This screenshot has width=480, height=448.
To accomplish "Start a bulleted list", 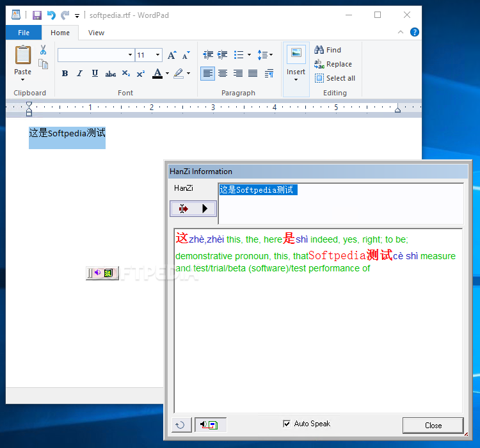I will tap(239, 55).
